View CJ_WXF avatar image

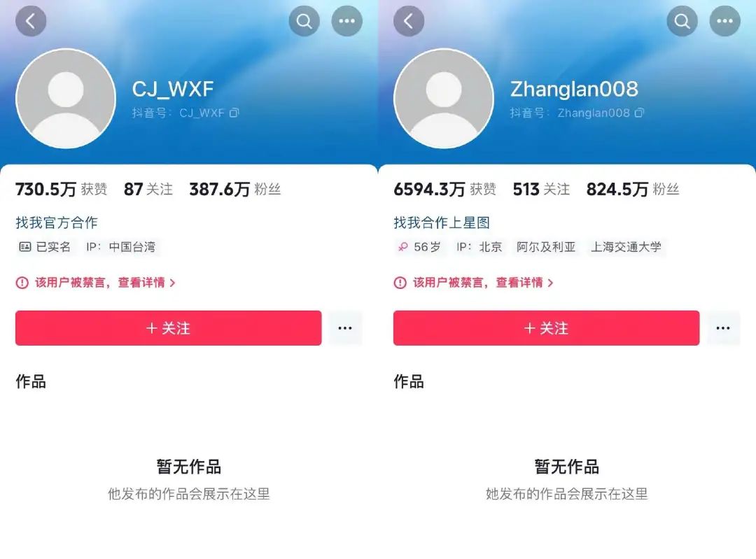[x=66, y=99]
